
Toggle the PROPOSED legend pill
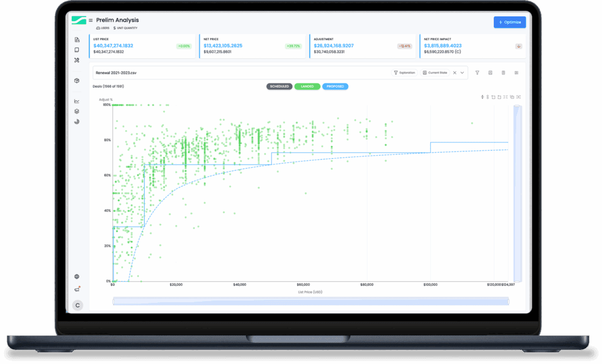pyautogui.click(x=335, y=86)
